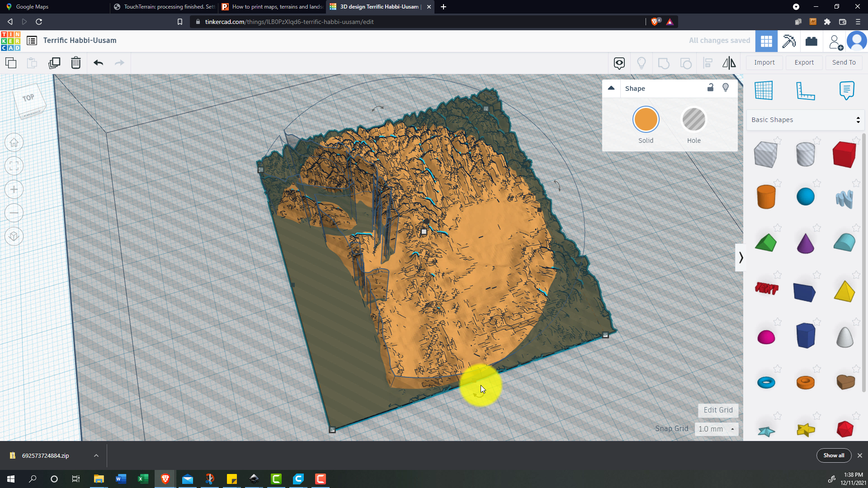Screen dimensions: 868x488
Task: Collapse the Shape panel arrow
Action: pos(611,88)
